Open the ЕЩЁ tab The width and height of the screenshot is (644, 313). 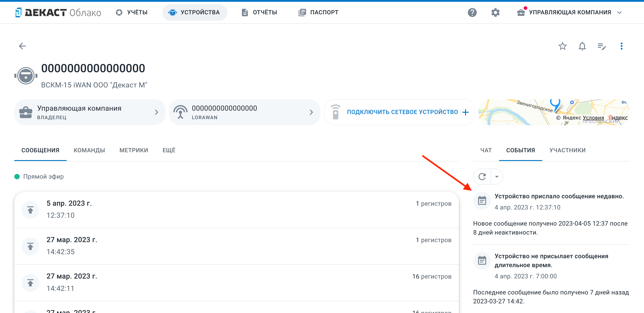[x=169, y=150]
